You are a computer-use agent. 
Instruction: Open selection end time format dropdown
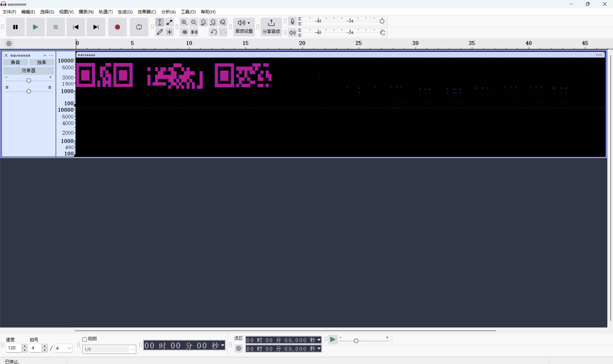(x=319, y=348)
